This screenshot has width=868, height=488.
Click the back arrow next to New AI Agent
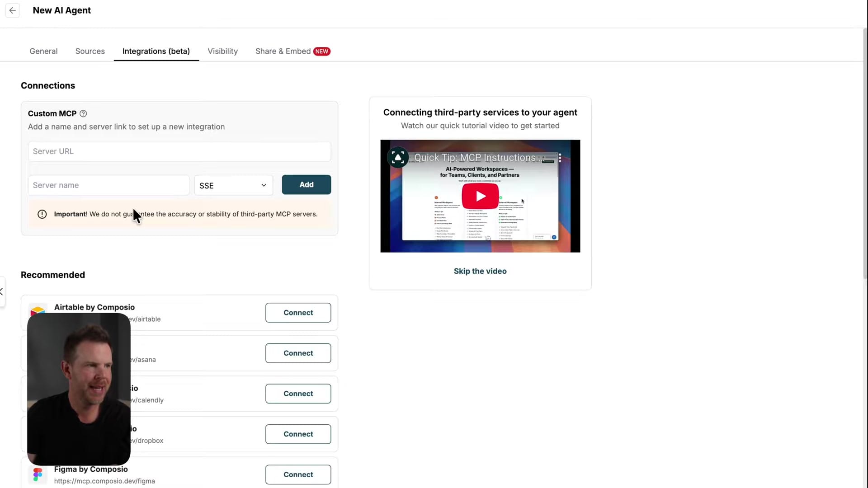click(13, 10)
